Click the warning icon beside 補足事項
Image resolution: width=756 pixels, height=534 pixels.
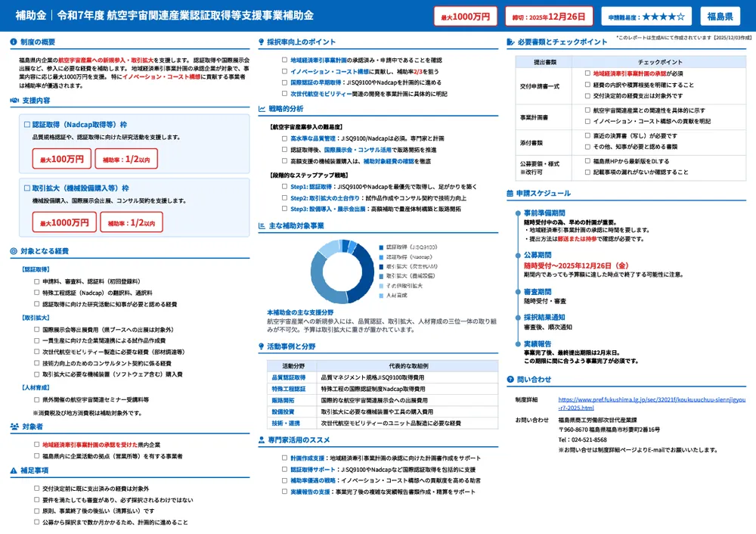click(x=14, y=470)
